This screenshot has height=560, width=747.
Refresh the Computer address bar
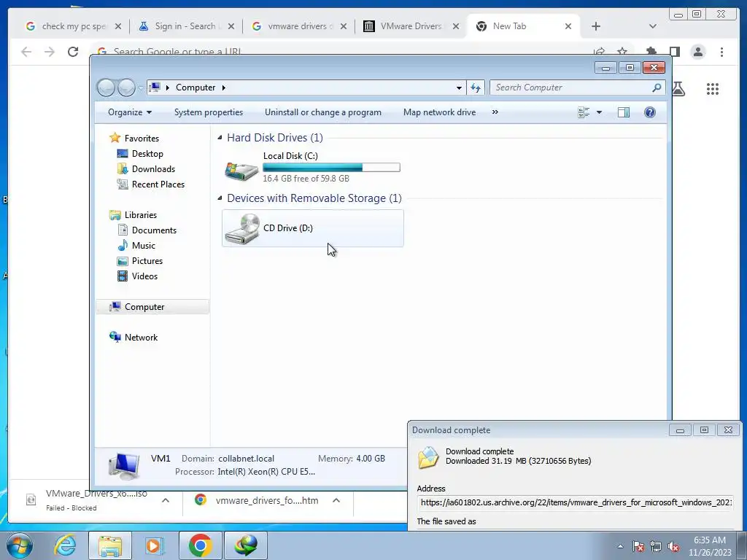point(476,87)
